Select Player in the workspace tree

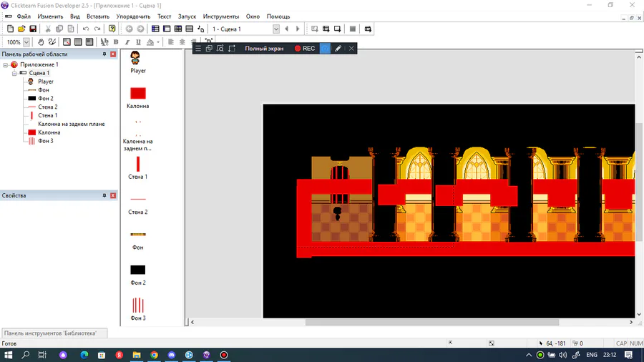[x=46, y=82]
